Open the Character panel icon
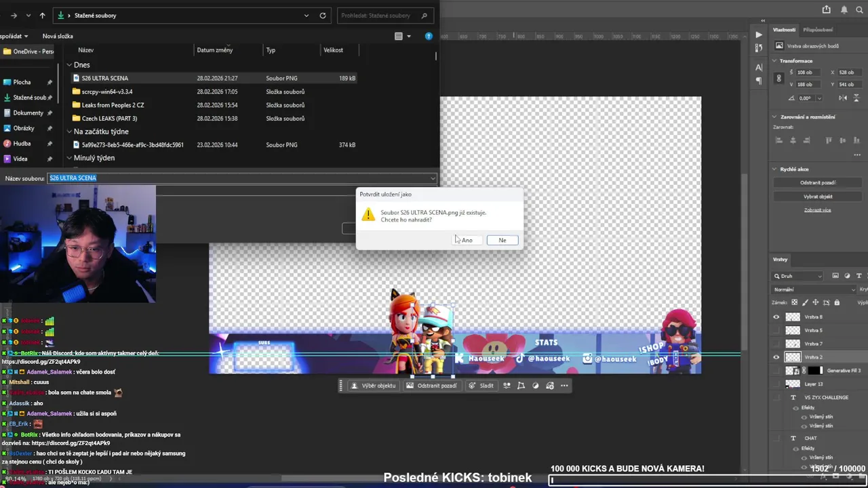Viewport: 868px width, 488px height. 759,67
